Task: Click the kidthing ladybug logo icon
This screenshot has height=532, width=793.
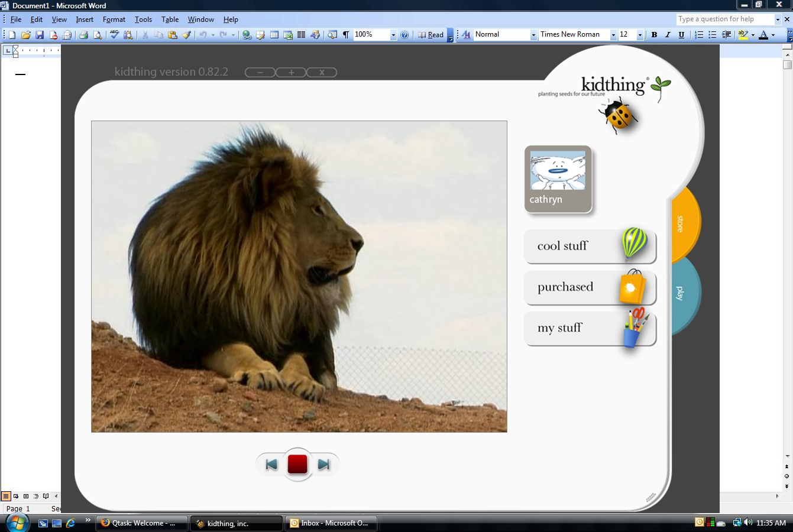Action: click(618, 115)
